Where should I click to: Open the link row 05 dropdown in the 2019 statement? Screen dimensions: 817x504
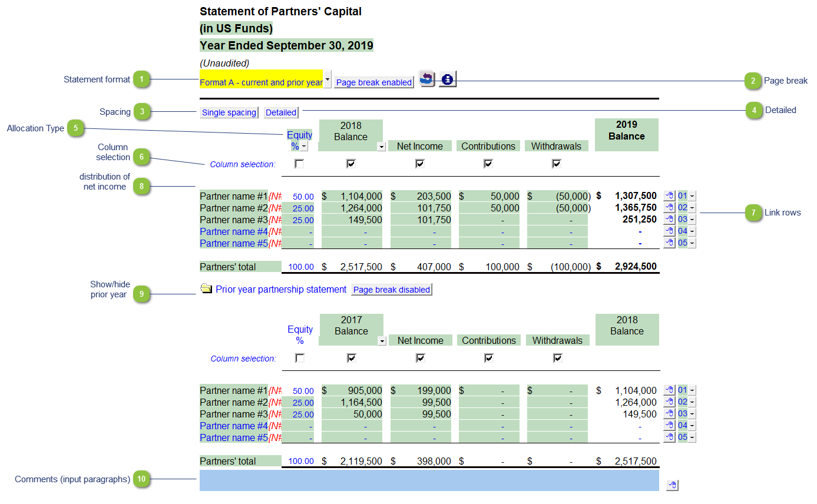692,243
